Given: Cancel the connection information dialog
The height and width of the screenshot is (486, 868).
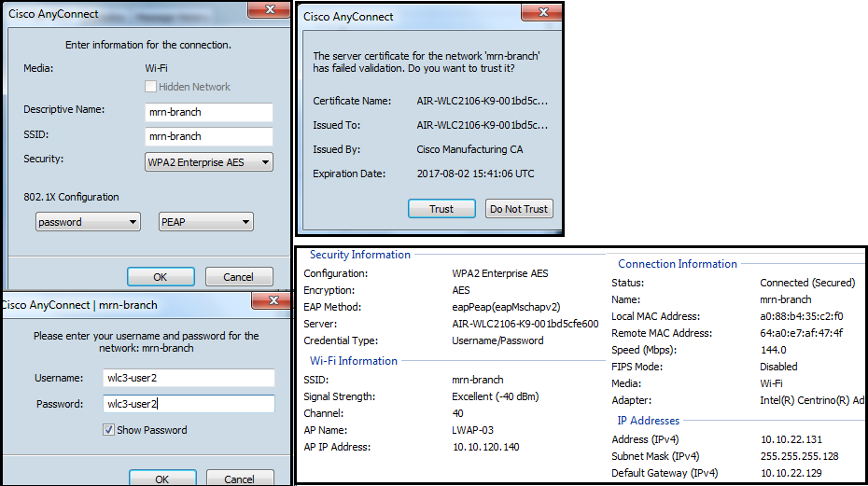Looking at the screenshot, I should (238, 276).
